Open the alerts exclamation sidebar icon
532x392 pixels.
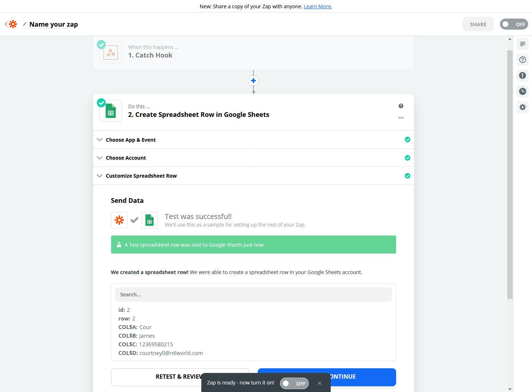click(523, 76)
